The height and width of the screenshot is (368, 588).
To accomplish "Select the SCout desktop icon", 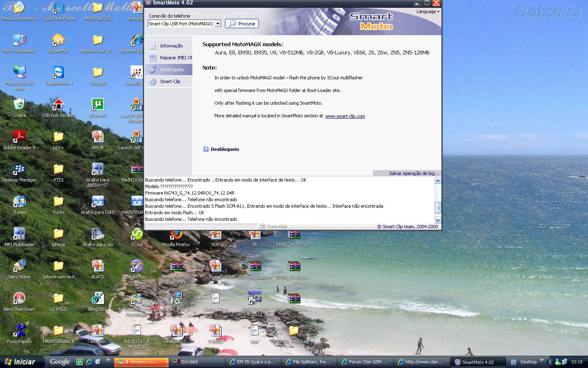I will [137, 238].
